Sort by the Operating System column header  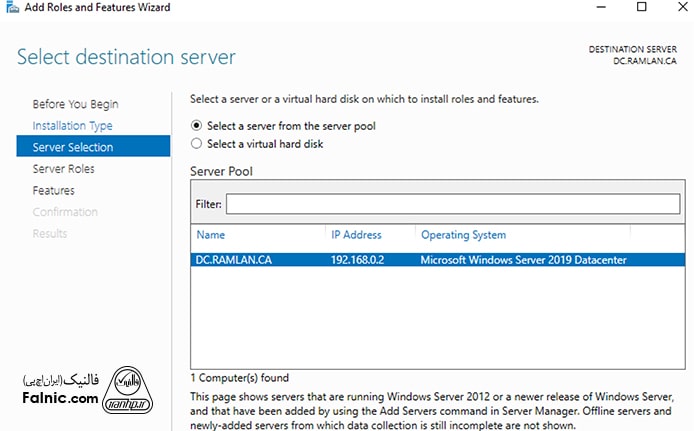click(x=463, y=235)
